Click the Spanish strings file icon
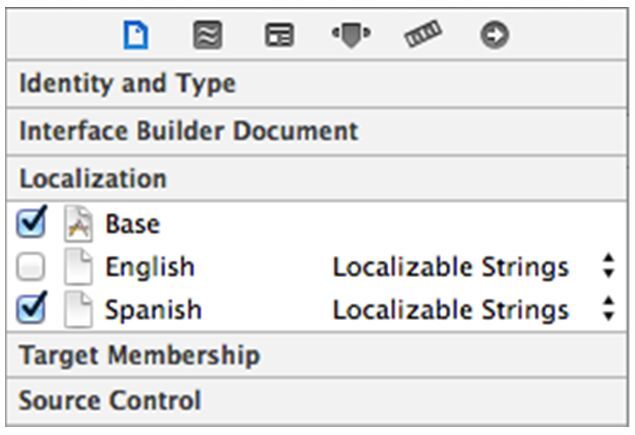The width and height of the screenshot is (635, 435). pyautogui.click(x=79, y=309)
